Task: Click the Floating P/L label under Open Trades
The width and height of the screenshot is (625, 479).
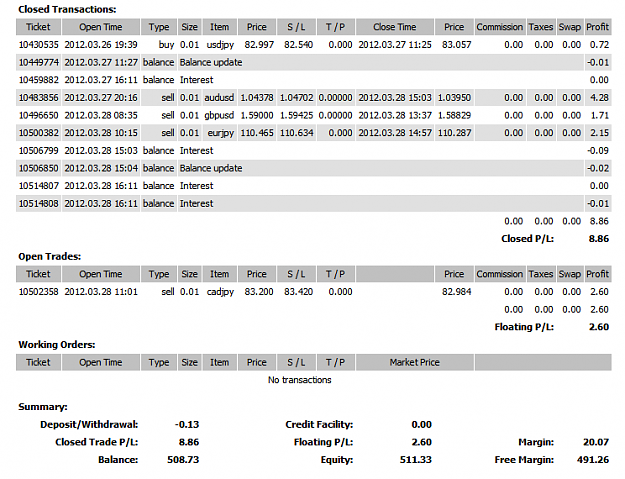Action: click(524, 327)
